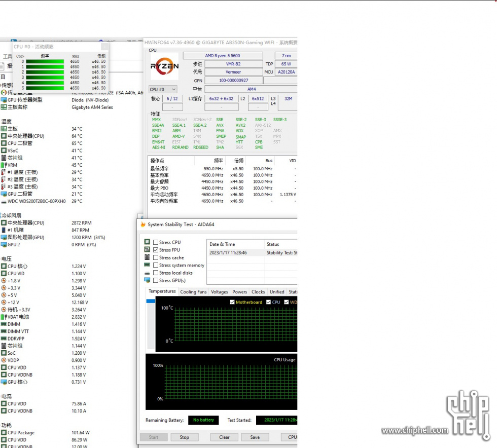Click the DIMM memory stick icon
The width and height of the screenshot is (497, 448).
pyautogui.click(x=4, y=324)
